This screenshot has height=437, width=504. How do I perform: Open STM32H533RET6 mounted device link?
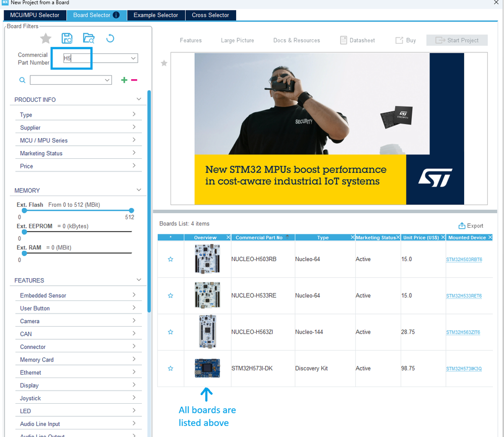click(464, 296)
